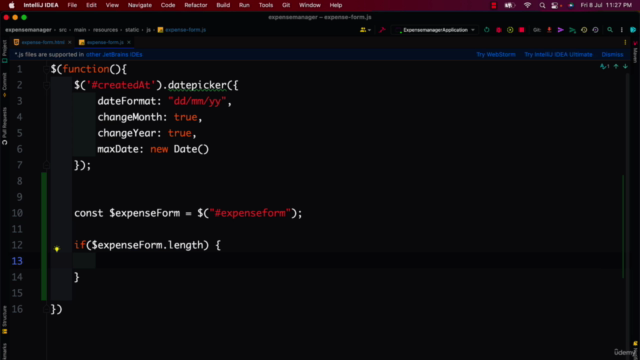
Task: Open the Navigate menu
Action: coord(140,5)
